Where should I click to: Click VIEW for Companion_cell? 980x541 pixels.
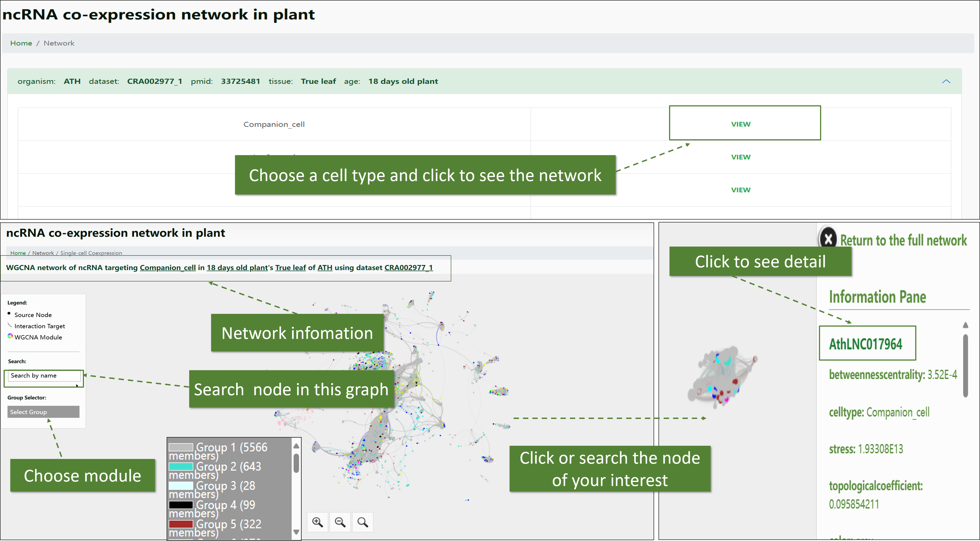[x=740, y=124]
